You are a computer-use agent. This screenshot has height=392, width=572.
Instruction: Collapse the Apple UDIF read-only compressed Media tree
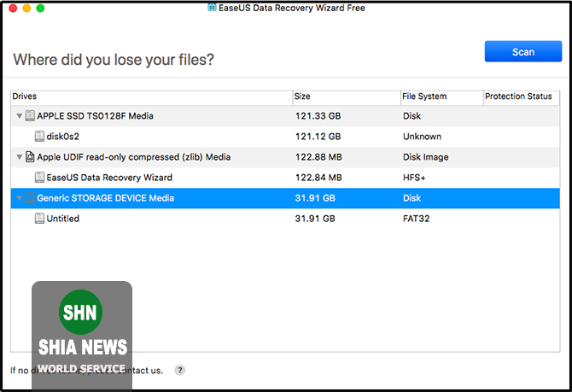tap(20, 157)
